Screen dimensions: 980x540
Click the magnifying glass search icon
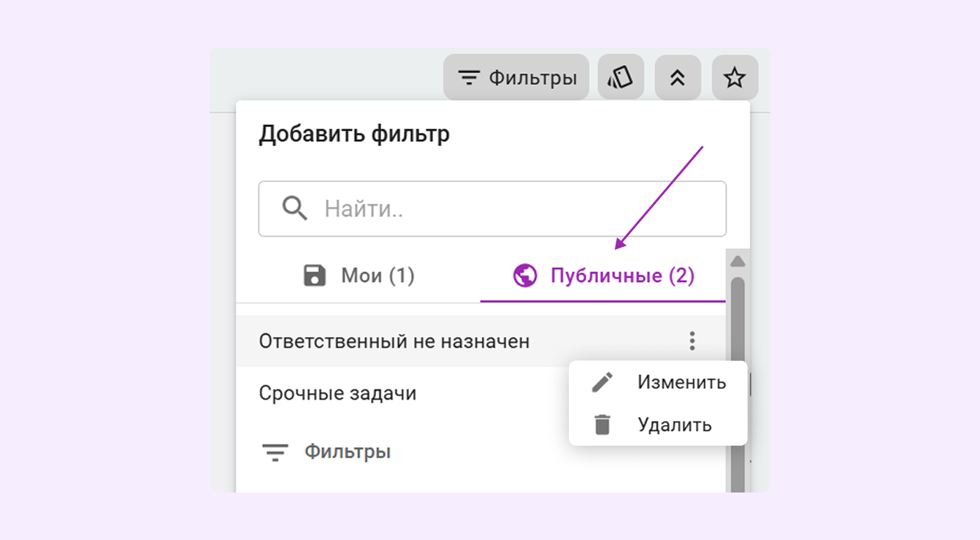click(295, 208)
